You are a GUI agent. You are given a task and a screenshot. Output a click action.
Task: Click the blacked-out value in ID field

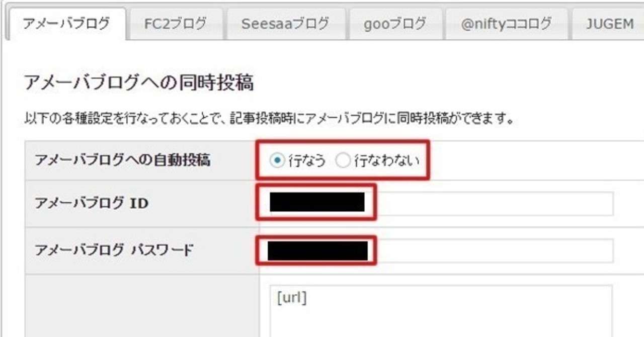pyautogui.click(x=317, y=202)
